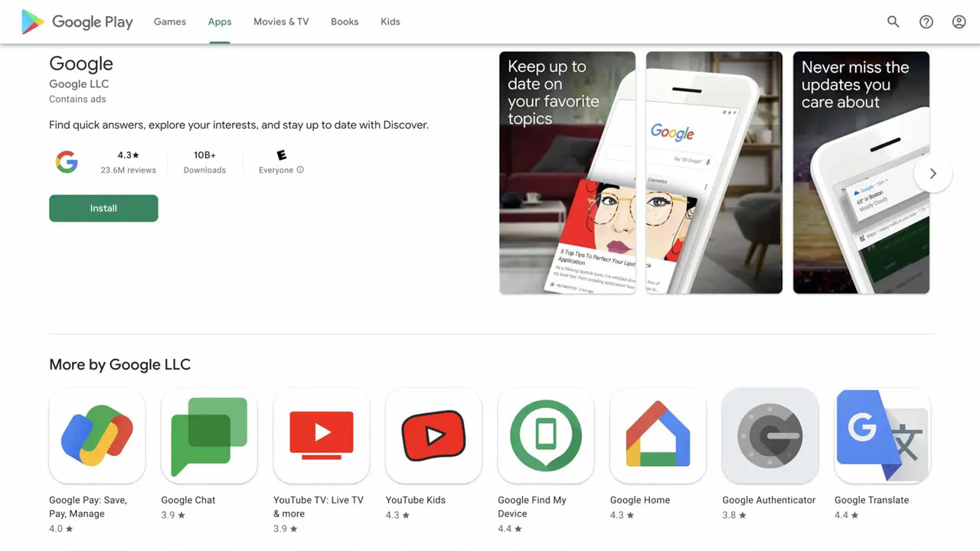Select the Apps tab
Viewport: 980px width, 551px height.
pyautogui.click(x=220, y=21)
